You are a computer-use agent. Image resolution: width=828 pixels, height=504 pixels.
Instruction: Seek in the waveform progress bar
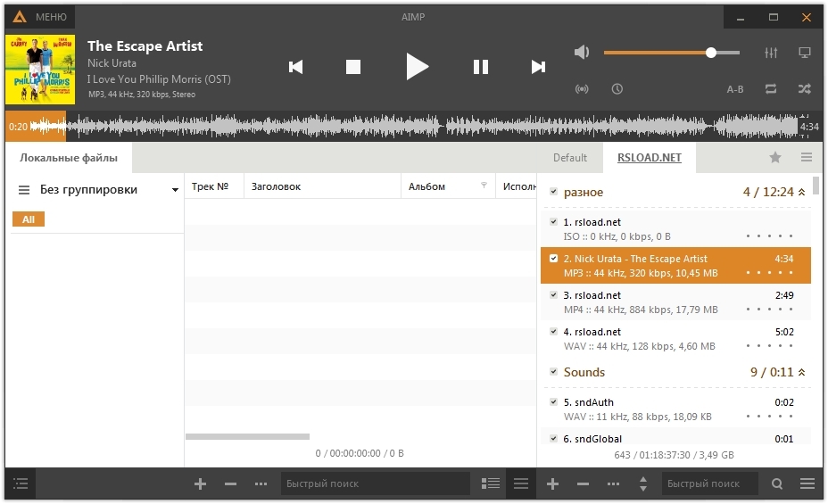coord(414,126)
